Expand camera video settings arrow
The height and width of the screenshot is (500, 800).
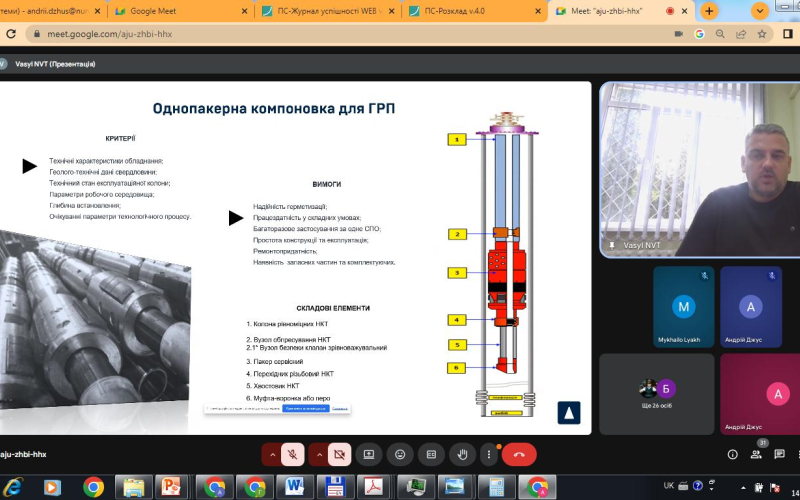click(x=318, y=454)
